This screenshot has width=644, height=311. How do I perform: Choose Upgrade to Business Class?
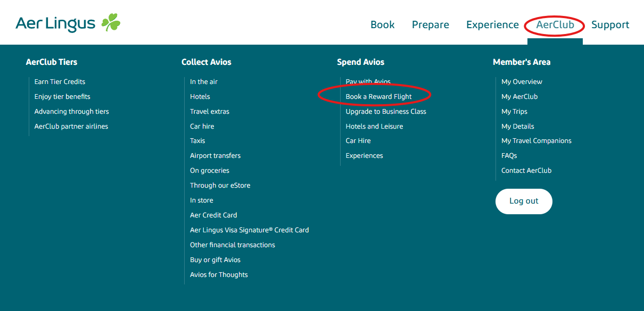[386, 112]
